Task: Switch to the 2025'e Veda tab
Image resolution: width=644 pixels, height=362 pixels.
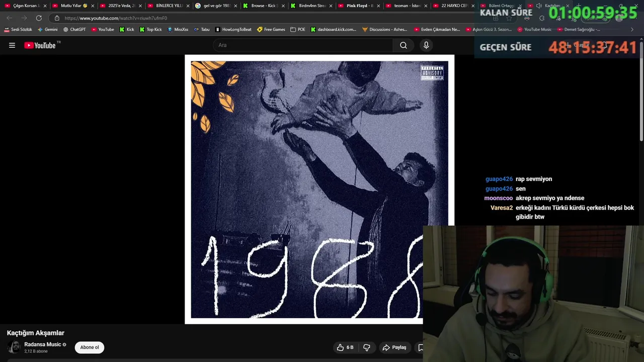Action: (121, 6)
